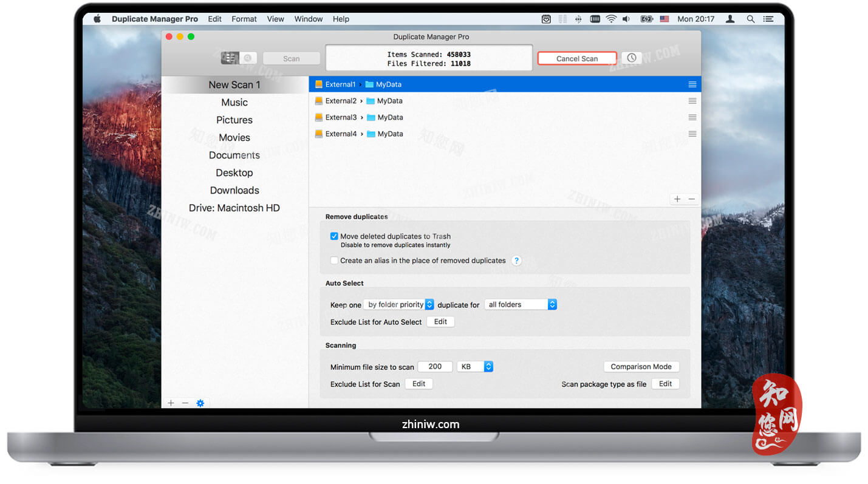Click reorder handle on External3 row
Image resolution: width=868 pixels, height=484 pixels.
tap(692, 117)
